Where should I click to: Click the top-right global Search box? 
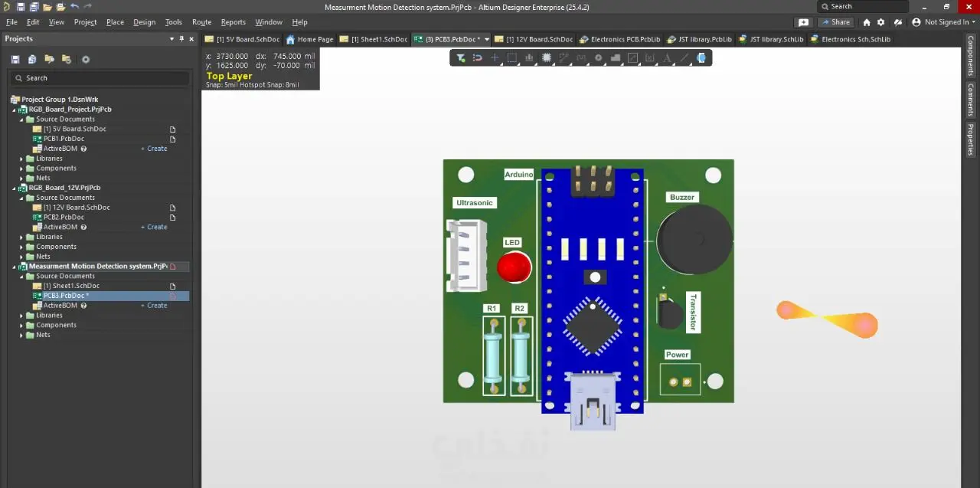864,6
